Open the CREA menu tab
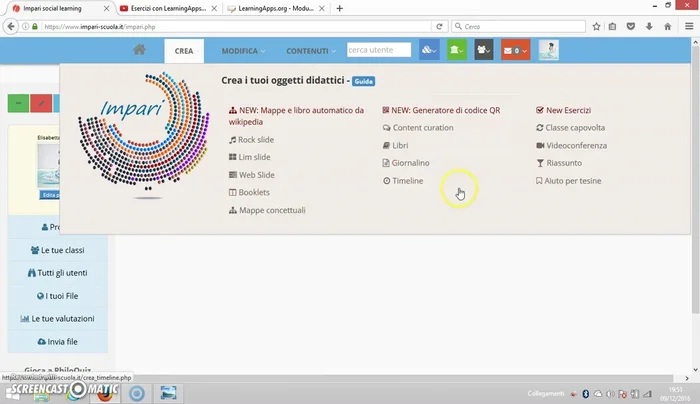This screenshot has width=700, height=404. pyautogui.click(x=184, y=51)
